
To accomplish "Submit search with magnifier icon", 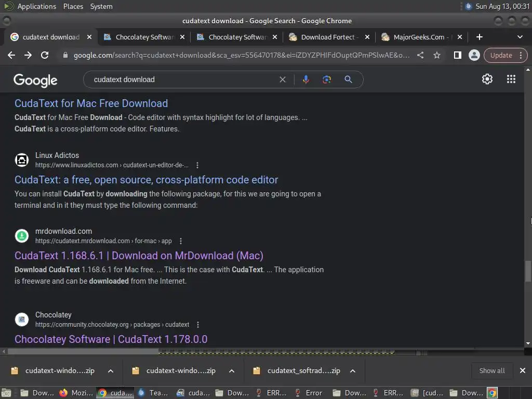I will (x=348, y=79).
